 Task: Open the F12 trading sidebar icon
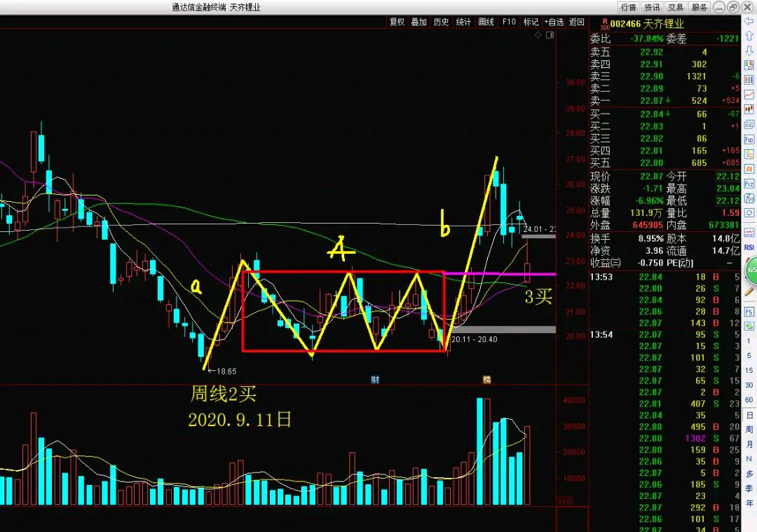(x=749, y=184)
